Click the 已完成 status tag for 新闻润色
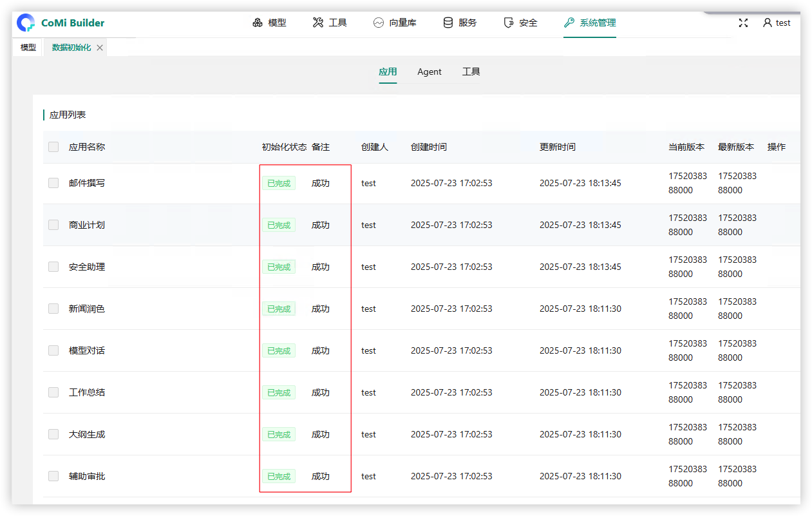Screen dimensions: 812x516 [x=279, y=309]
